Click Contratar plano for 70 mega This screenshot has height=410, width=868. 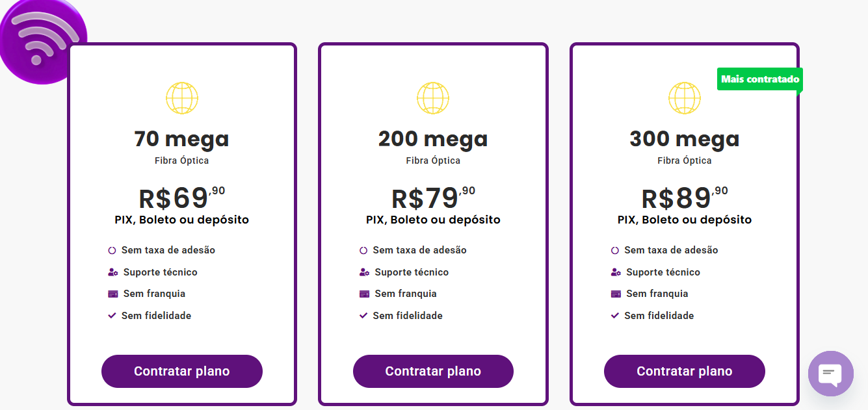182,372
